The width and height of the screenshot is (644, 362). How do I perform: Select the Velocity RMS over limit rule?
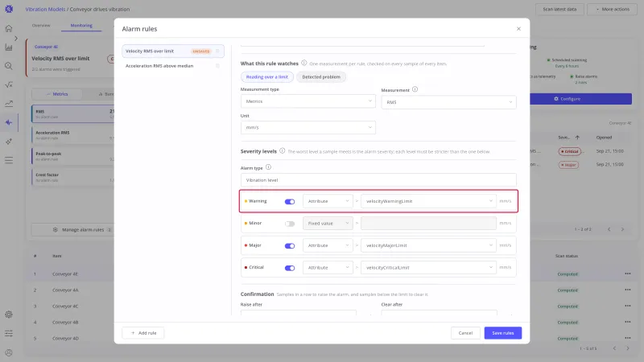point(173,51)
